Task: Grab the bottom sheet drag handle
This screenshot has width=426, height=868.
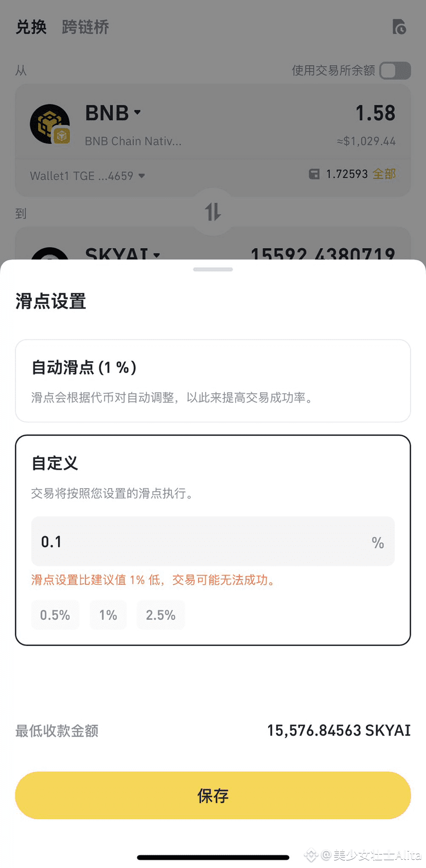Action: 213,269
